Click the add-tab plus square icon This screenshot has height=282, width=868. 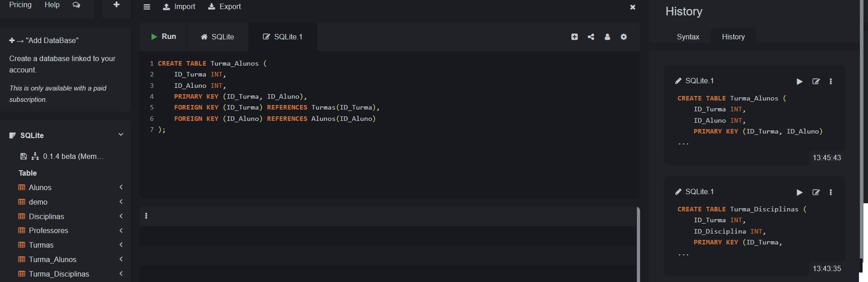tap(574, 37)
